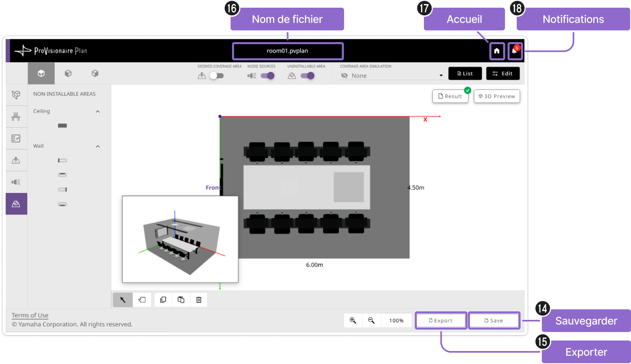Click the 3D room preview thumbnail

(x=180, y=239)
